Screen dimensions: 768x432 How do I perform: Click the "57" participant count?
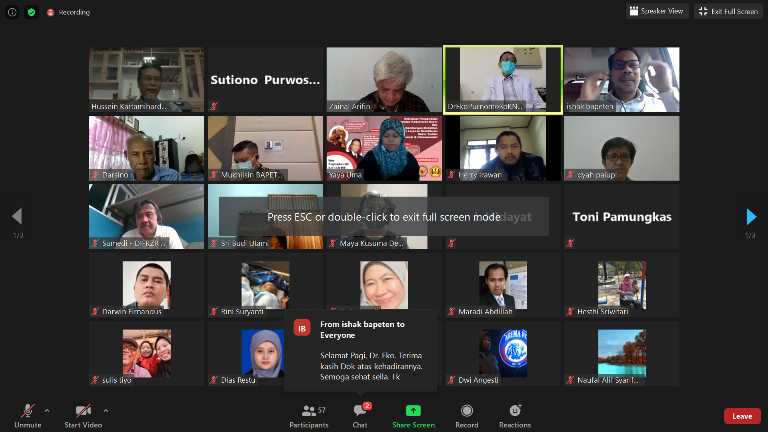[321, 410]
